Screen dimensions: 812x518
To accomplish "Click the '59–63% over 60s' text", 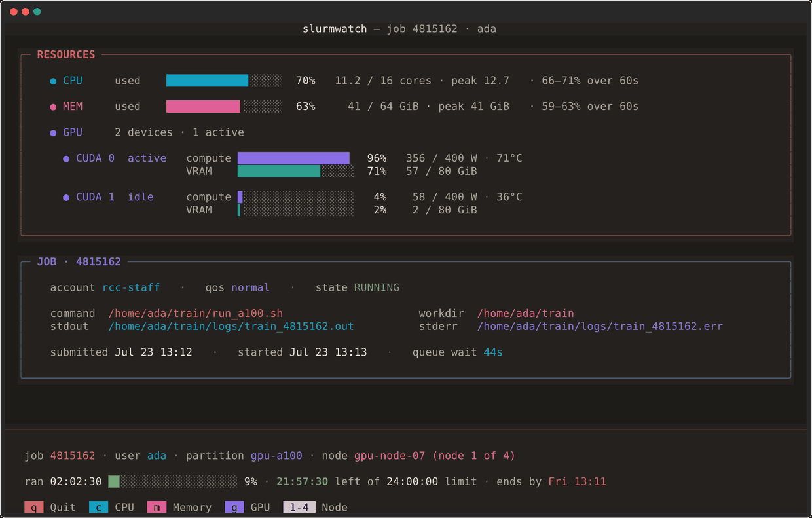I will pos(590,106).
